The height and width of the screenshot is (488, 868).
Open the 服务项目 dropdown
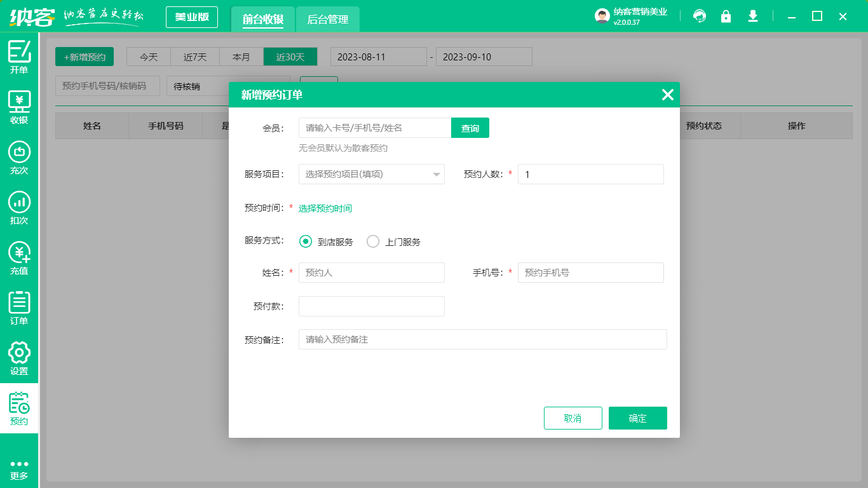371,174
